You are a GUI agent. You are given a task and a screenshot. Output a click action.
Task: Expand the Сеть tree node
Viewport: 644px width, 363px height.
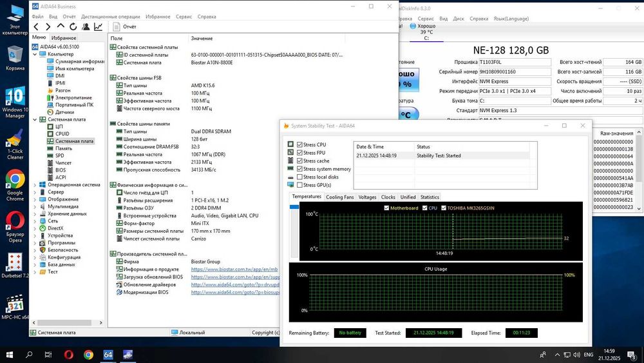pos(35,221)
